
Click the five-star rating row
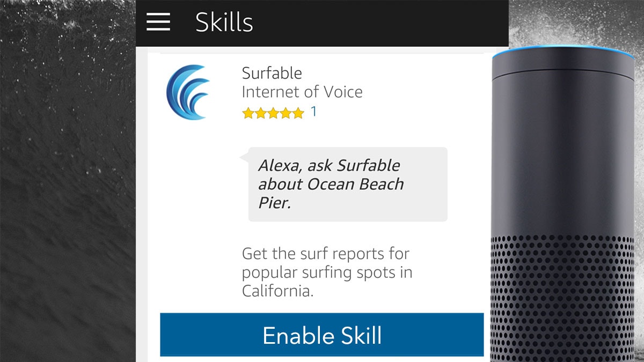[x=274, y=113]
